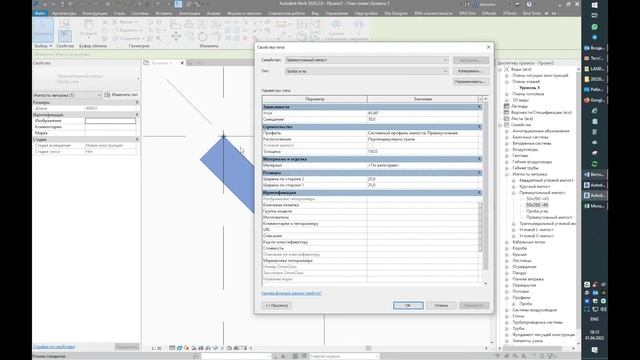
Task: Open the notification center icon in taskbar
Action: (x=594, y=350)
